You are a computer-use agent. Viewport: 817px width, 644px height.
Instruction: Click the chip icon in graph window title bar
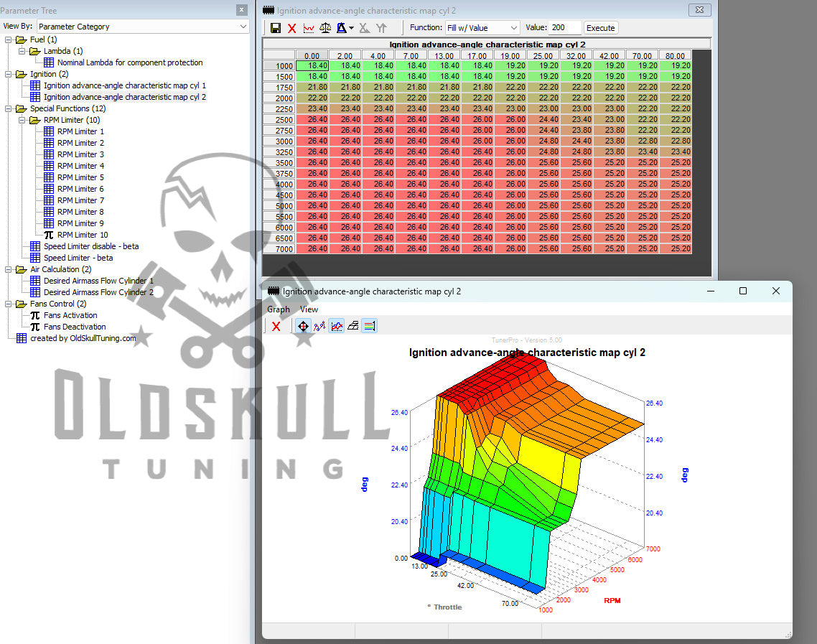click(x=273, y=291)
